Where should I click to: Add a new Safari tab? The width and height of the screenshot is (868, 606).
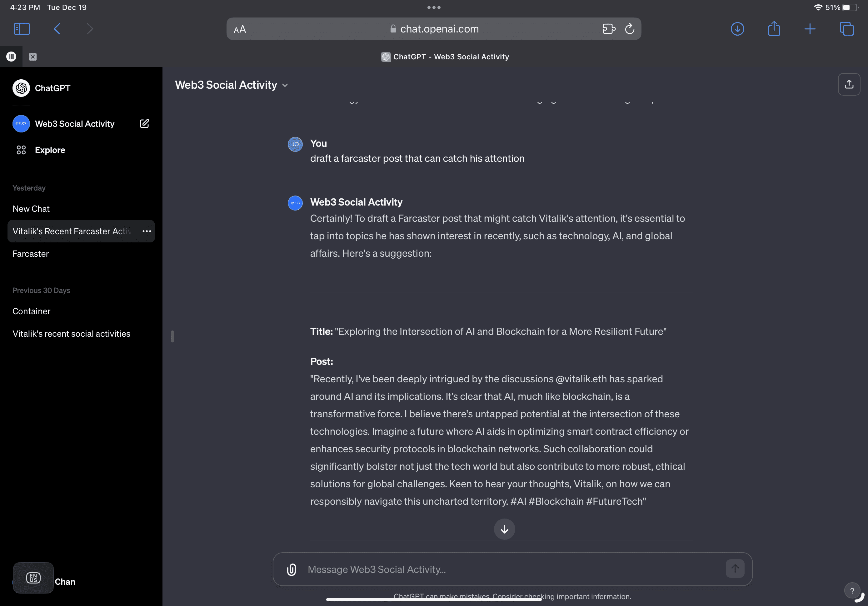(x=810, y=29)
